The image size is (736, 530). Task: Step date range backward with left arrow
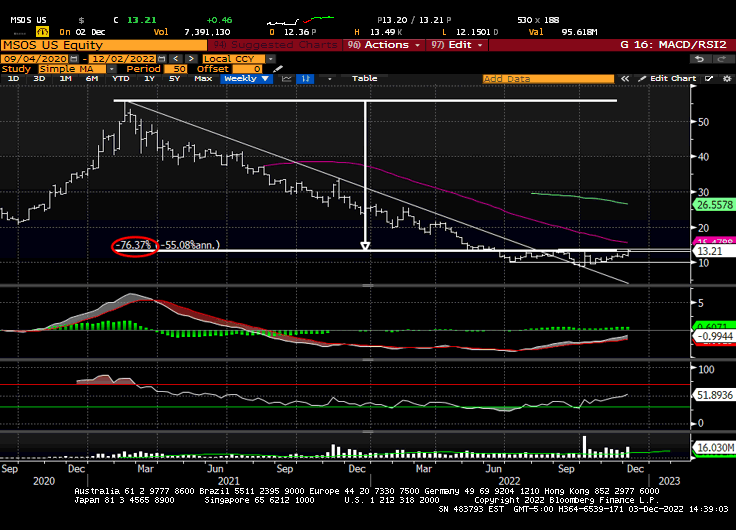(176, 59)
